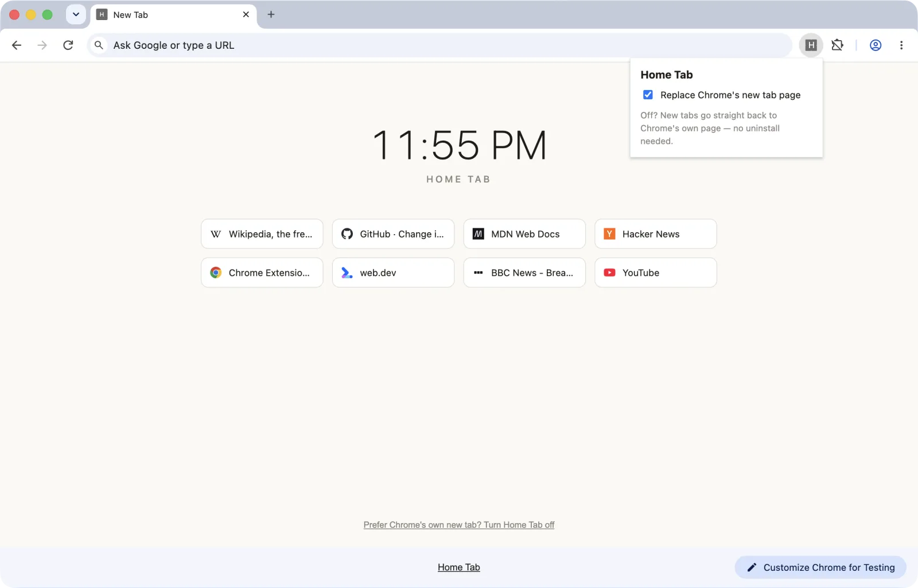Close the New Tab tab

coord(246,14)
